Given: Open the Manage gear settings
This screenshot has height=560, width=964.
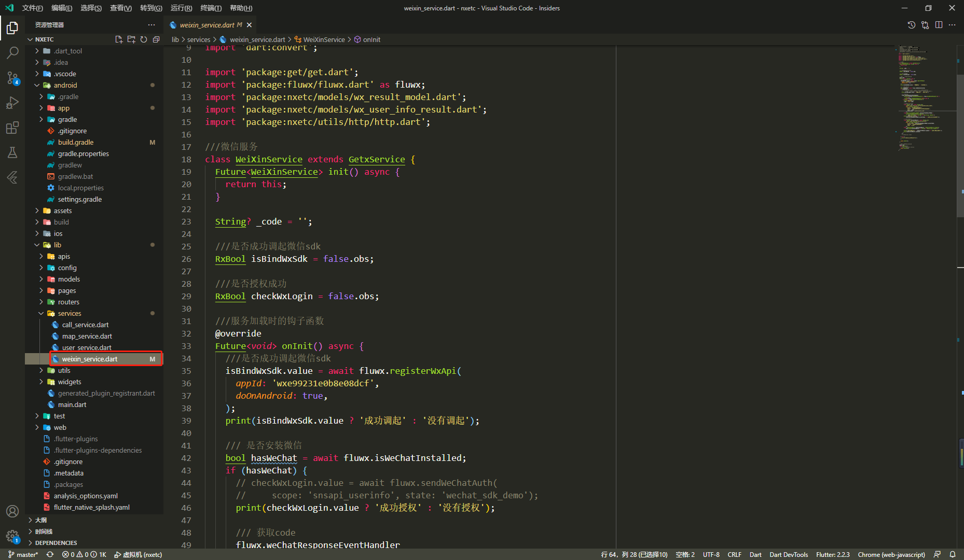Looking at the screenshot, I should [12, 536].
